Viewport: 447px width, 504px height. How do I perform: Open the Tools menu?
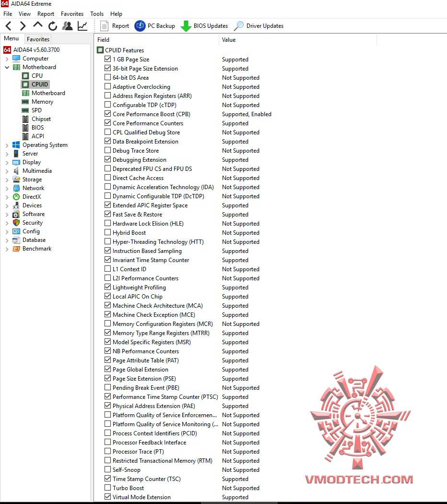coord(97,14)
